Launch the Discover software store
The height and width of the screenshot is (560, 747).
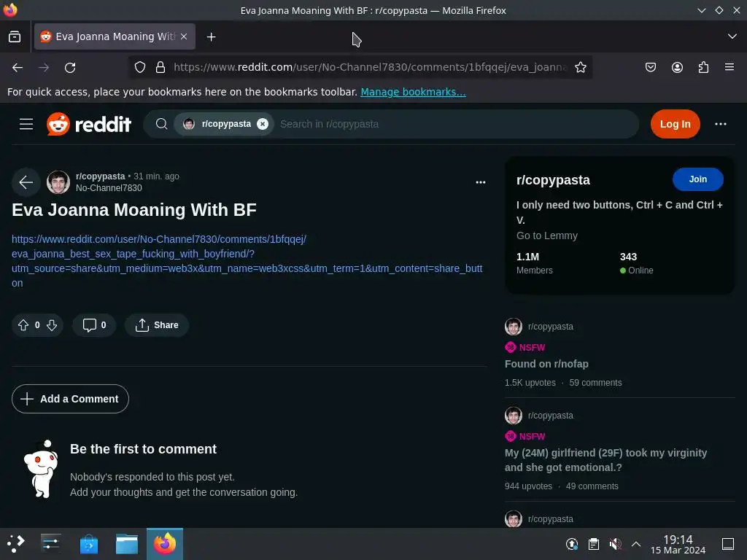point(88,544)
